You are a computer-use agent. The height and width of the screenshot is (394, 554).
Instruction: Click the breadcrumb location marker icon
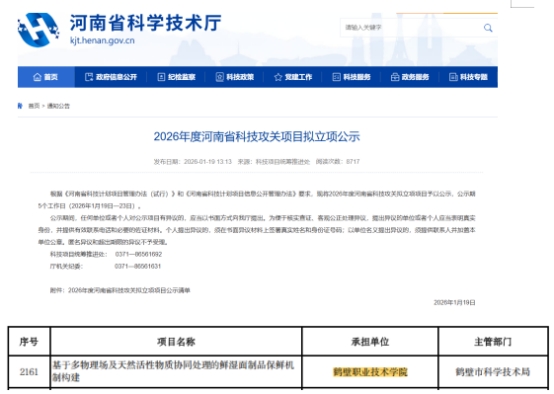(20, 106)
